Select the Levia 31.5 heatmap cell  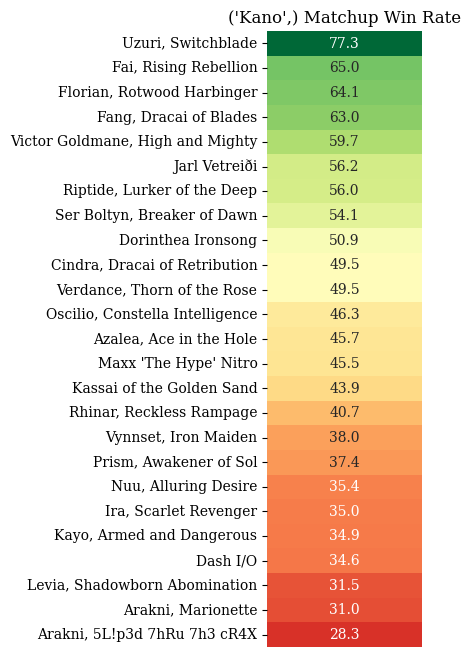click(344, 585)
